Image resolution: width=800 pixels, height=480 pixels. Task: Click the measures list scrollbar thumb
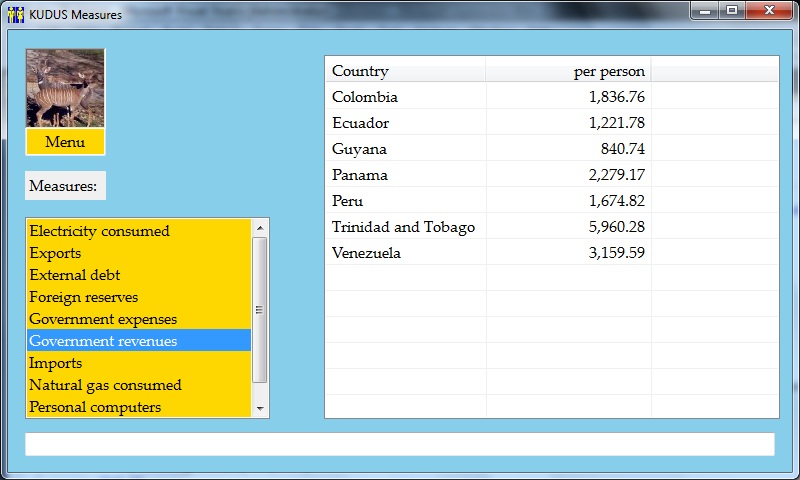[260, 310]
